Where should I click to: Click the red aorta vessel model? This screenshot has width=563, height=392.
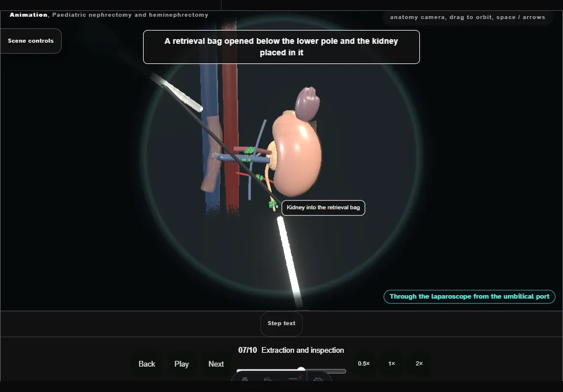click(231, 118)
